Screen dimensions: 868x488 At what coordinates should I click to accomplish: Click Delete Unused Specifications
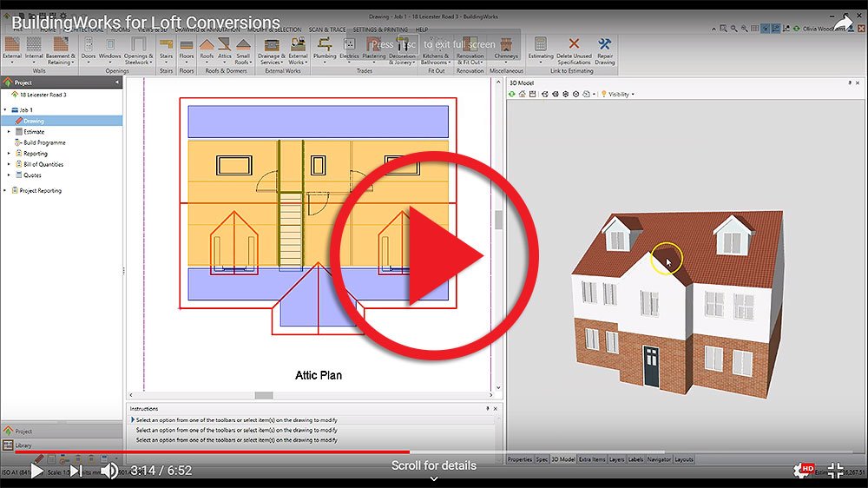click(x=574, y=49)
